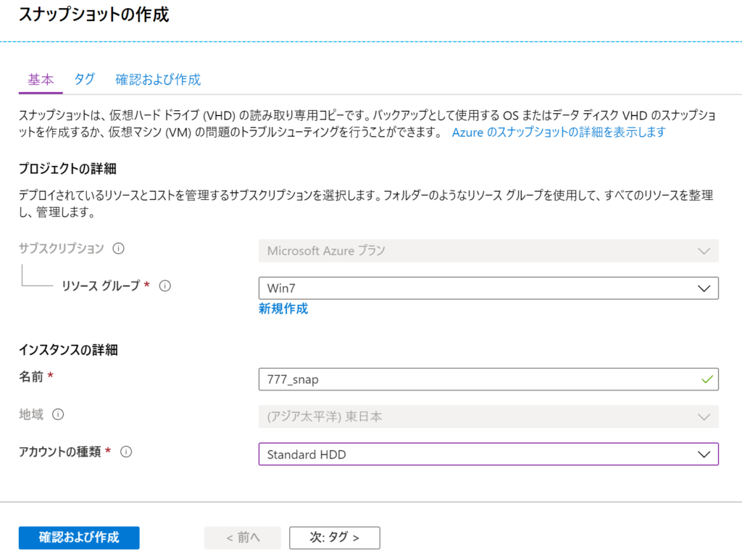Switch to the タグ tab
The image size is (742, 560).
tap(85, 79)
